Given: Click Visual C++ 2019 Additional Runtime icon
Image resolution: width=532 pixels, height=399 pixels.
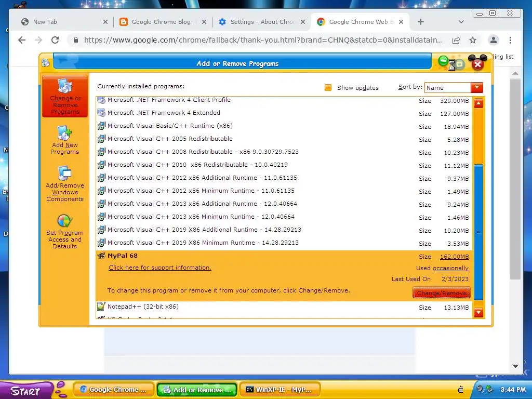Looking at the screenshot, I should [x=101, y=230].
